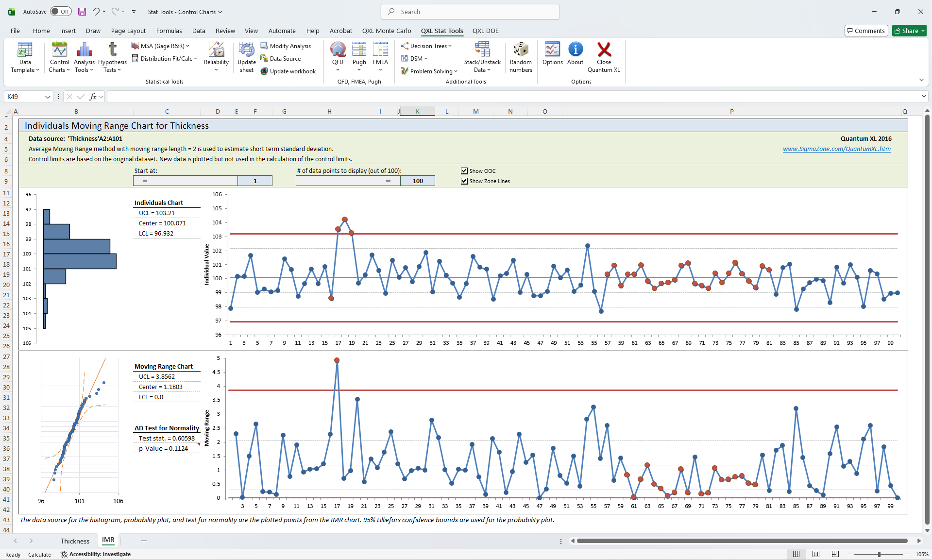Toggle the Show Zone Lines checkbox
The width and height of the screenshot is (932, 560).
coord(464,181)
